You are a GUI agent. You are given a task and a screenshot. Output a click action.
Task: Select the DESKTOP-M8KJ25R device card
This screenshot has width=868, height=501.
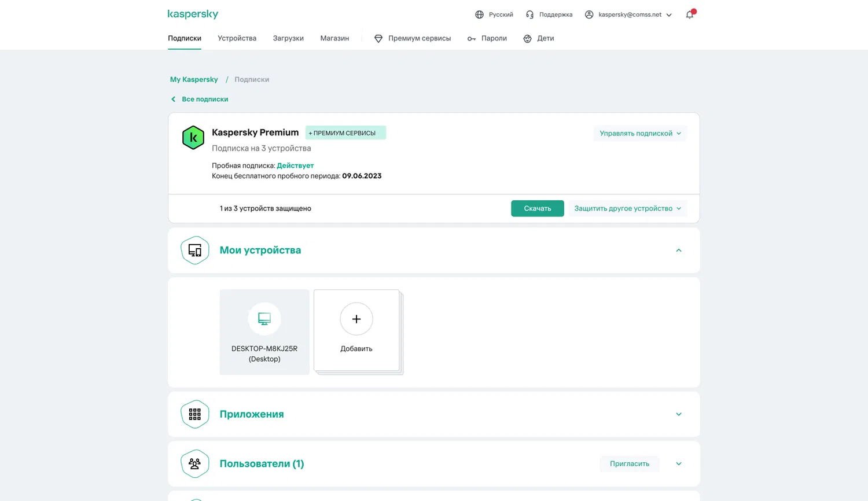(x=264, y=332)
